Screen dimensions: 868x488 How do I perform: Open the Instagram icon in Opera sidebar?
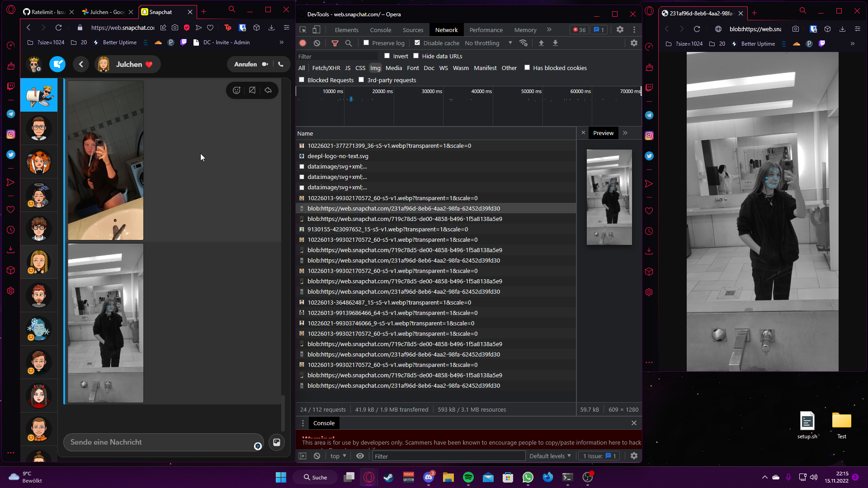(x=11, y=134)
